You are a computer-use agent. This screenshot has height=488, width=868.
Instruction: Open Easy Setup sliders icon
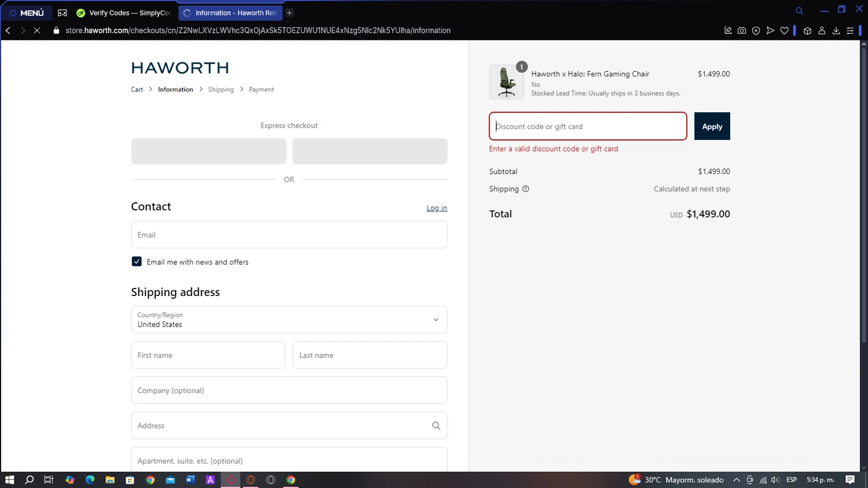coord(850,31)
